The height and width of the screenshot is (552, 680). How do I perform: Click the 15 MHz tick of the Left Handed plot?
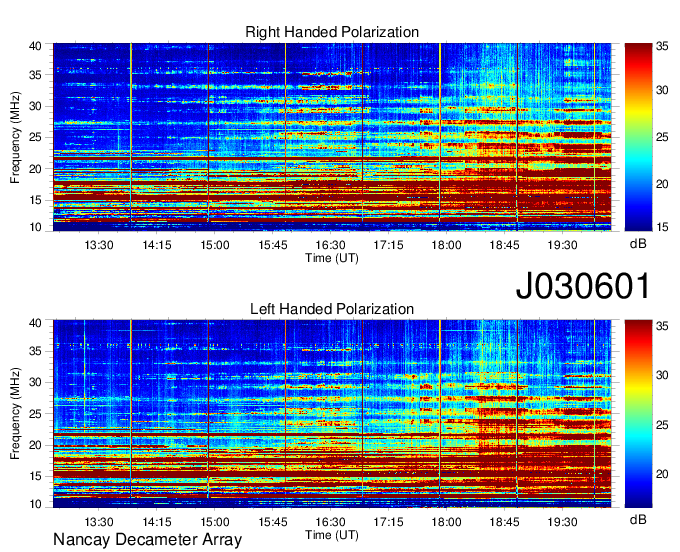pos(35,477)
